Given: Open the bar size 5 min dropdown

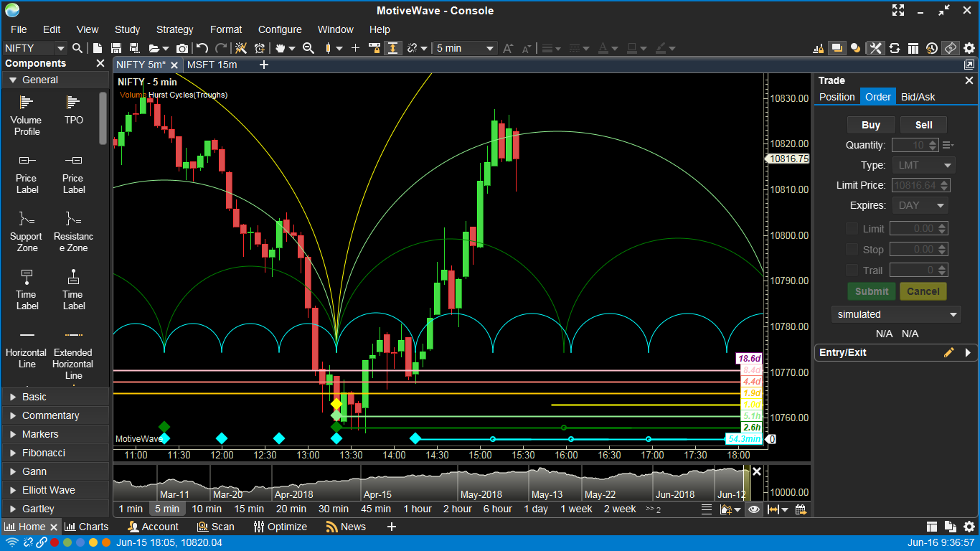Looking at the screenshot, I should [x=465, y=48].
